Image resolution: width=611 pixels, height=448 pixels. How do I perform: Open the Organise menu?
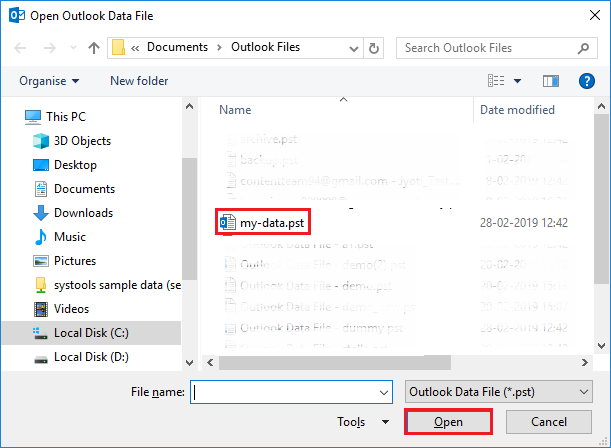[49, 81]
